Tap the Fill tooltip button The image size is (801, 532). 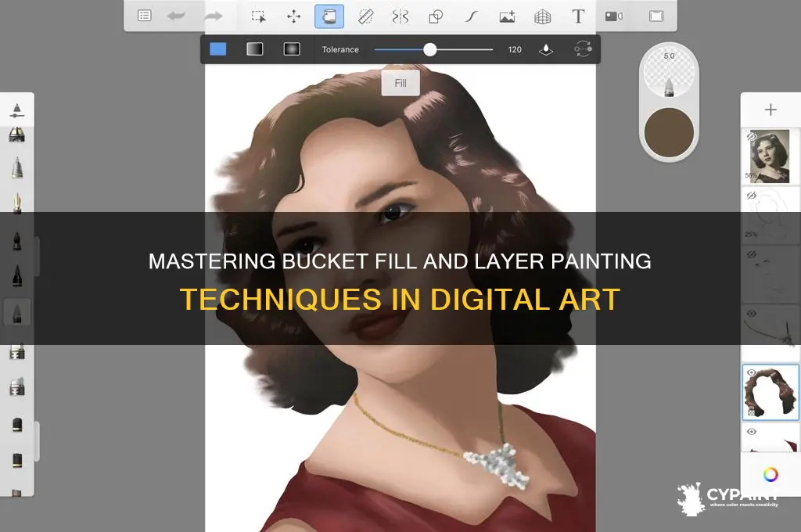coord(400,83)
